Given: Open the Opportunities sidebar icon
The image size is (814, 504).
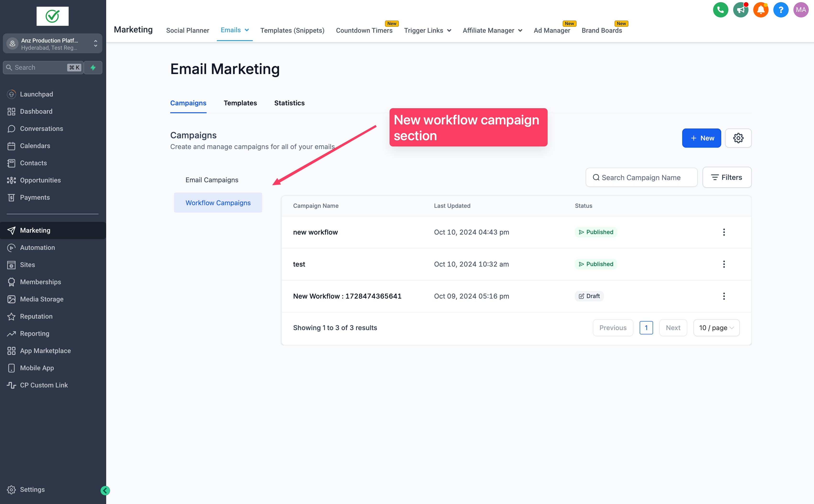Looking at the screenshot, I should 11,180.
